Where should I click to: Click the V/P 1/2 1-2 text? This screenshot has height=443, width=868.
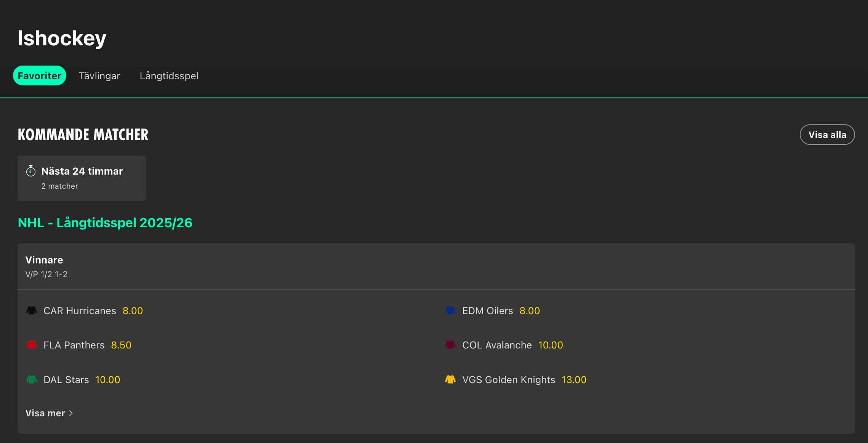pyautogui.click(x=46, y=274)
